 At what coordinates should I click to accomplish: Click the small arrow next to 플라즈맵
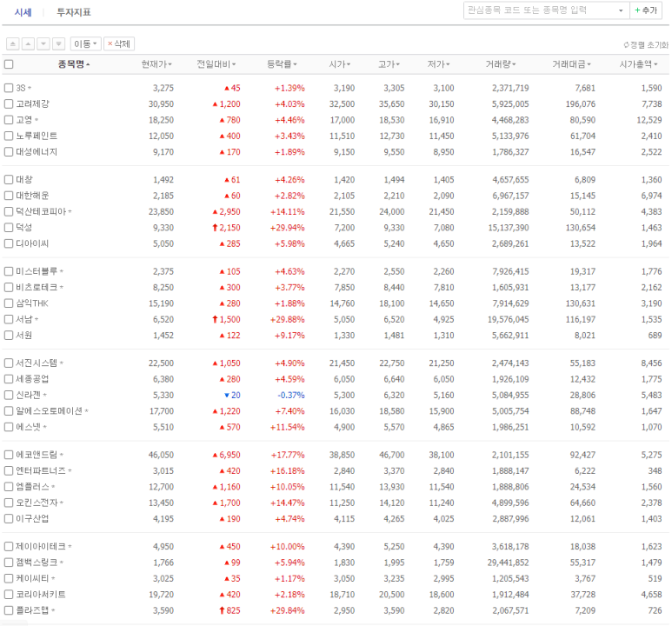(53, 610)
